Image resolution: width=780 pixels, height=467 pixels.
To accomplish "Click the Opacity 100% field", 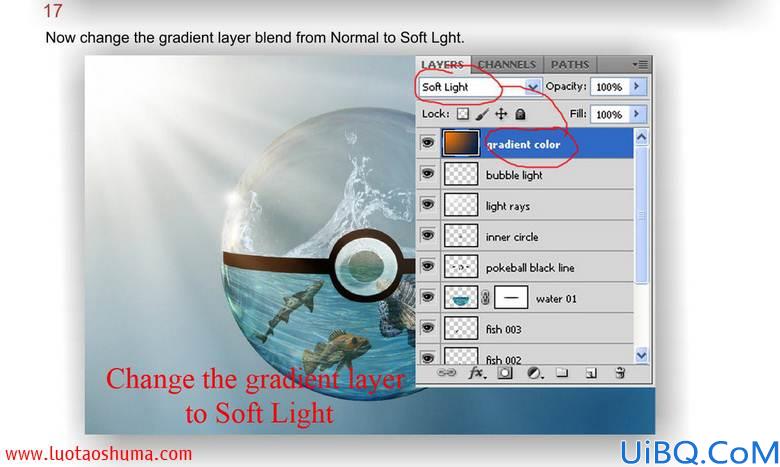I will point(610,87).
